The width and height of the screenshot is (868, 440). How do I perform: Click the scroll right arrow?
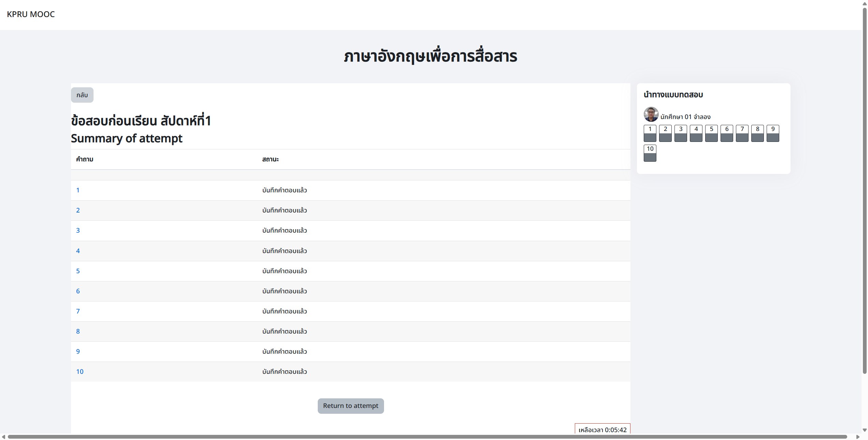tap(858, 437)
